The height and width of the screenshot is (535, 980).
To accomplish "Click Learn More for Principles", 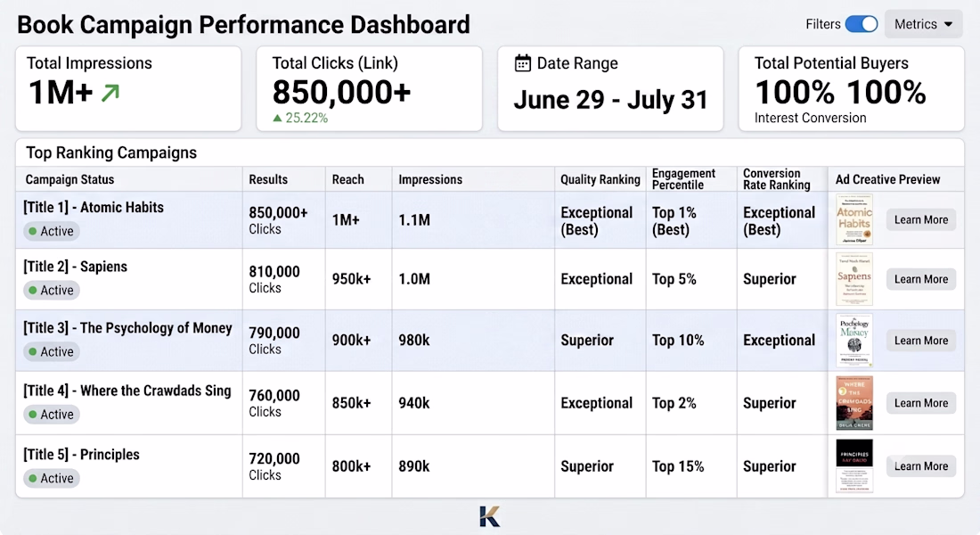I will click(920, 466).
